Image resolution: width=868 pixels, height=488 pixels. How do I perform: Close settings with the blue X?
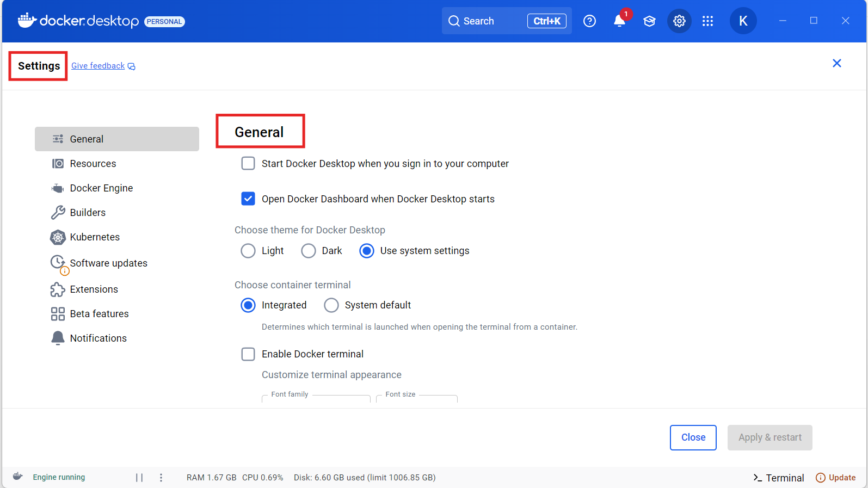tap(837, 63)
